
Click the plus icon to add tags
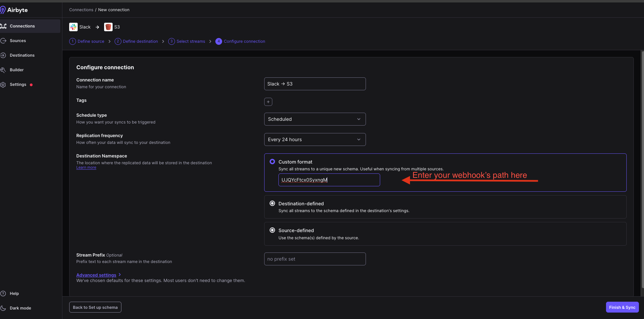pyautogui.click(x=268, y=102)
